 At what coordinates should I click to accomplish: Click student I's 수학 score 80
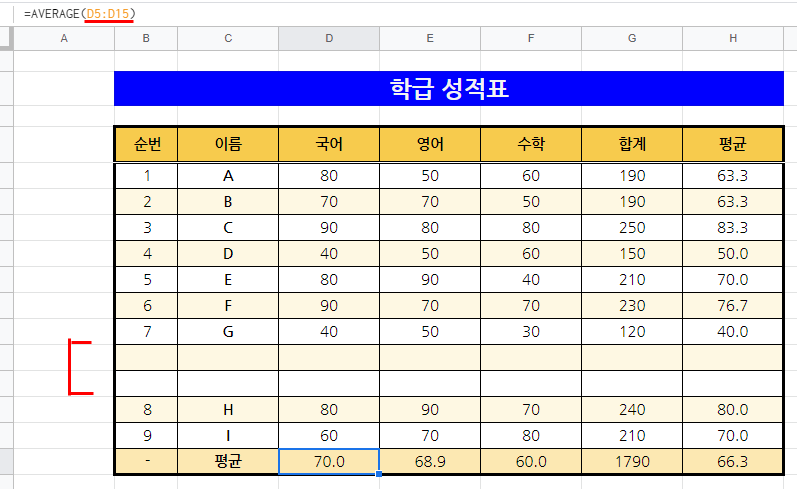pos(531,436)
